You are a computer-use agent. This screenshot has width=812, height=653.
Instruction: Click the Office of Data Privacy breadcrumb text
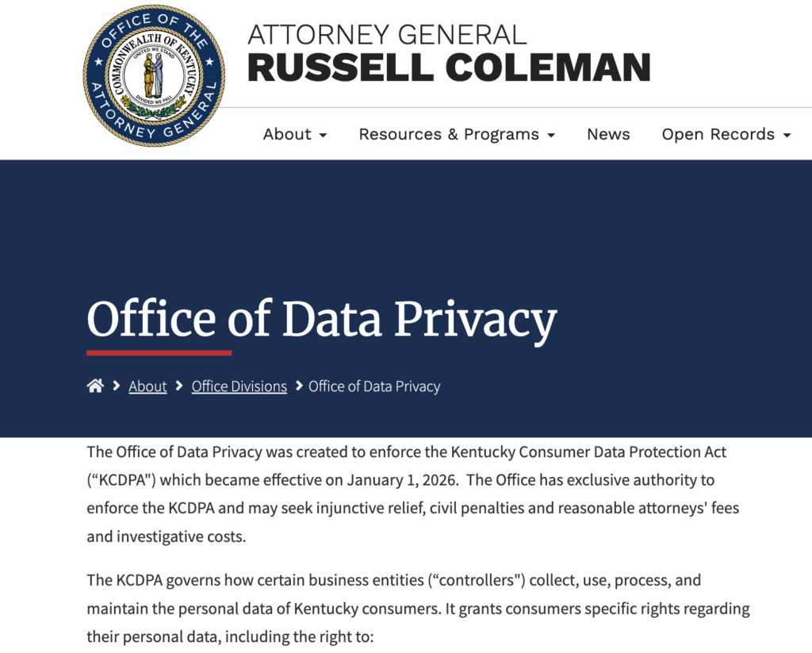(373, 386)
